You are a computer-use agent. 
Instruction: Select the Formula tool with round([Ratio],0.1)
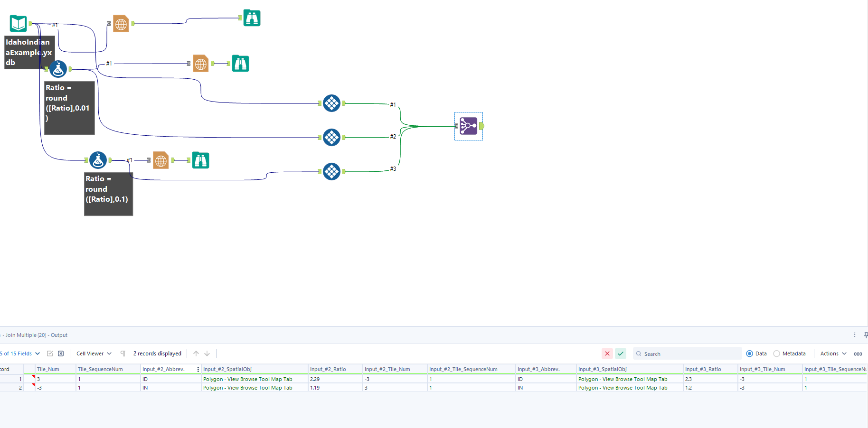point(98,160)
